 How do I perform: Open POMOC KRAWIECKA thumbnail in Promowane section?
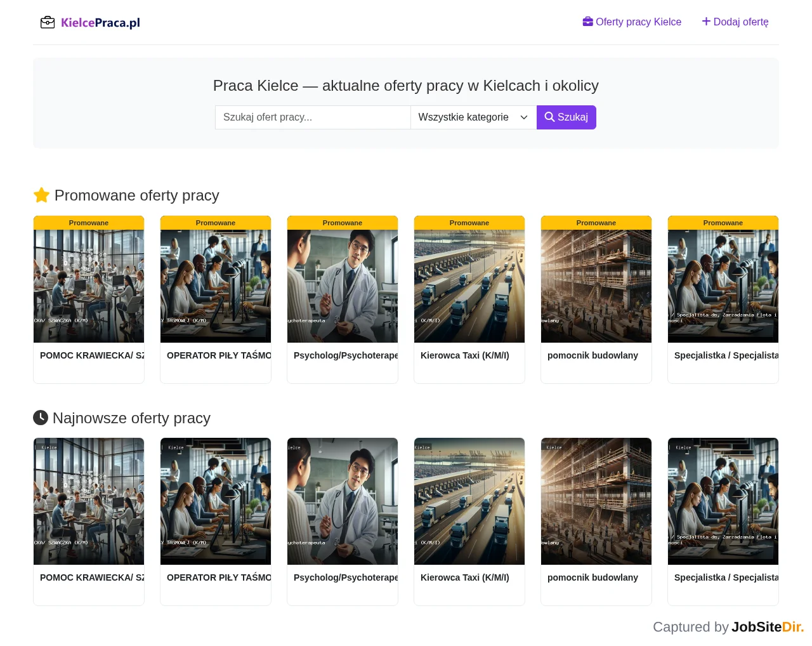(89, 286)
